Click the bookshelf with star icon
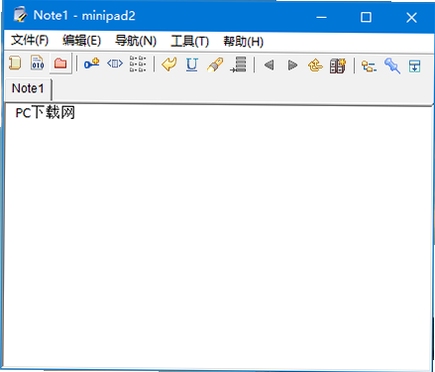The height and width of the screenshot is (372, 435). [338, 66]
